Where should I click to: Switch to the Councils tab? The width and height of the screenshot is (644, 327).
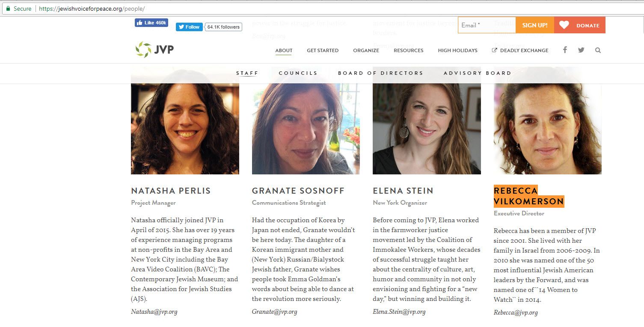tap(298, 73)
